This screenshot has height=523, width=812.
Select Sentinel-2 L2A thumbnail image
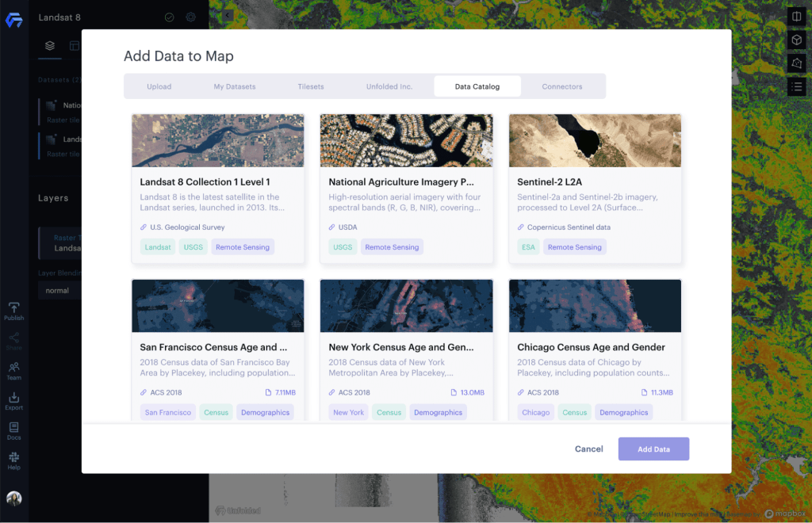click(x=595, y=141)
